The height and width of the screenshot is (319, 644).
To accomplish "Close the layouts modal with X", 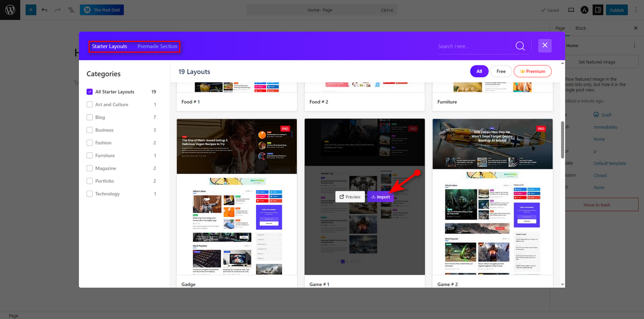I will (545, 46).
